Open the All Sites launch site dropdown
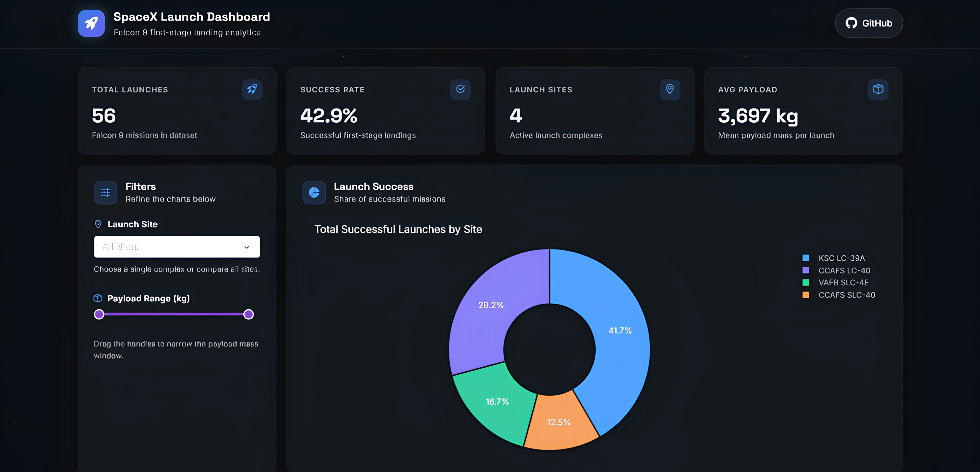Image resolution: width=980 pixels, height=472 pixels. [x=177, y=247]
